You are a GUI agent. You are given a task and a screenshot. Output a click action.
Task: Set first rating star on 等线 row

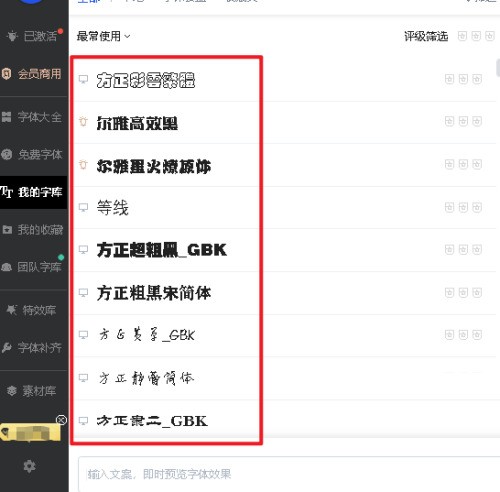click(x=449, y=207)
